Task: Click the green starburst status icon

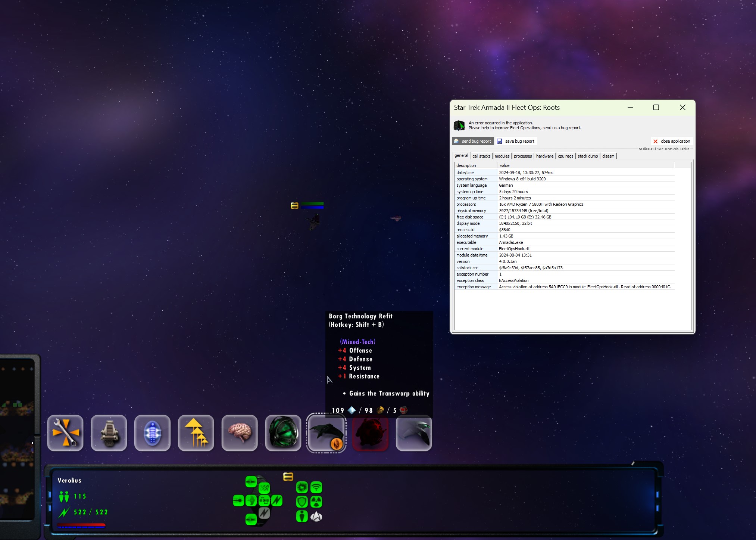Action: (302, 487)
